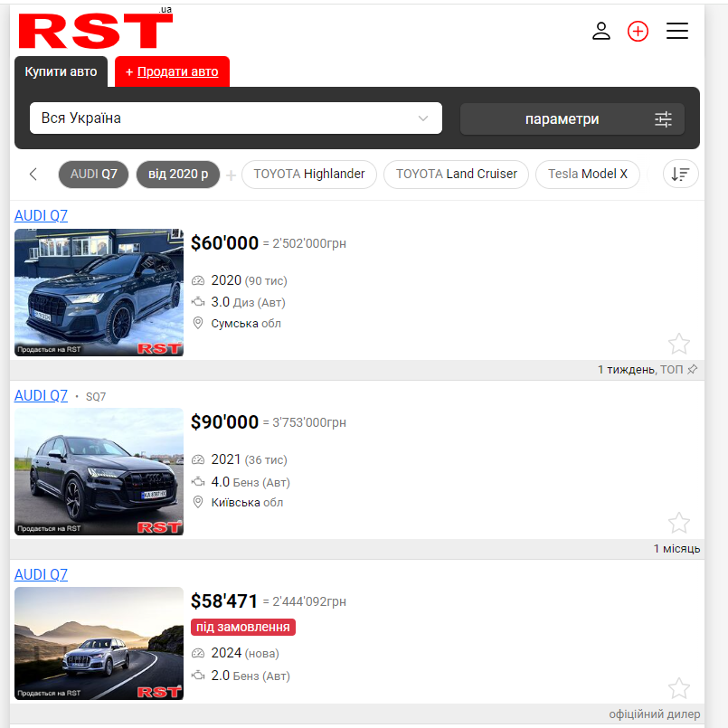The image size is (728, 728).
Task: Favorite the 2024 Audi Q7 listing
Action: (x=679, y=688)
